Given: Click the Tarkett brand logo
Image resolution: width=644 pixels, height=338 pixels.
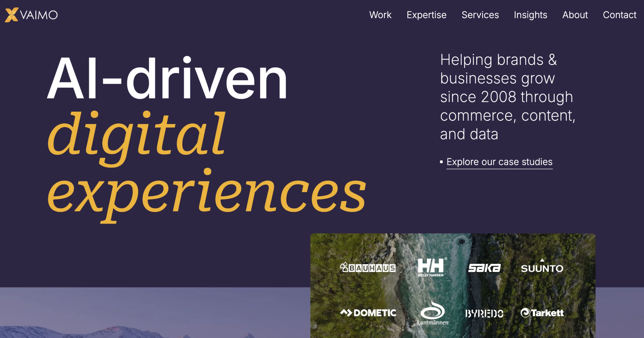Looking at the screenshot, I should coord(542,313).
